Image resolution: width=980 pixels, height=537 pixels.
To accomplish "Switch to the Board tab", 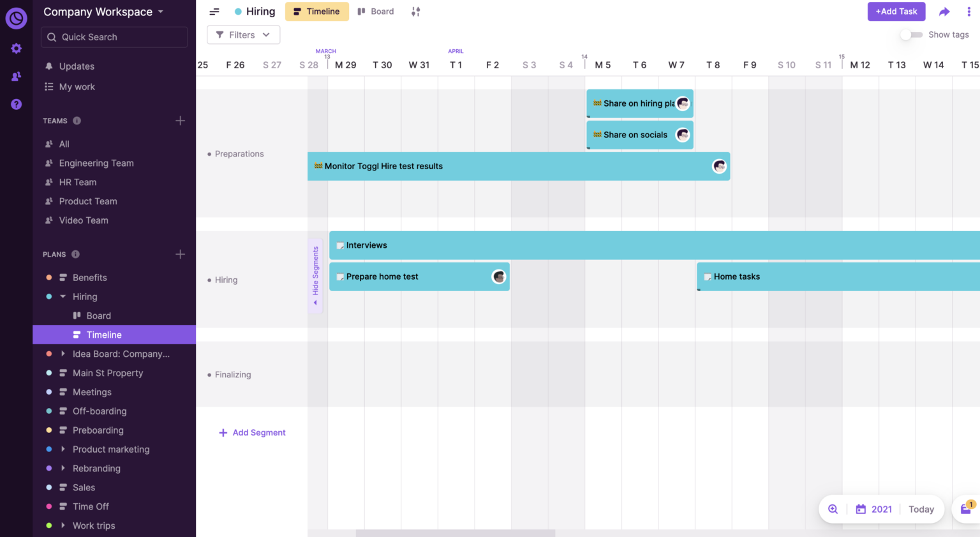I will [x=376, y=11].
